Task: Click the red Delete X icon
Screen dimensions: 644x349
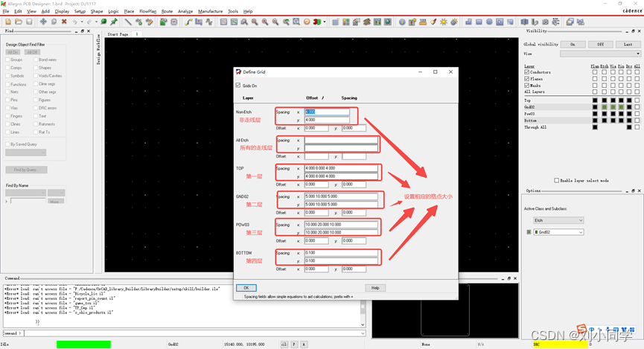Action: pyautogui.click(x=64, y=22)
